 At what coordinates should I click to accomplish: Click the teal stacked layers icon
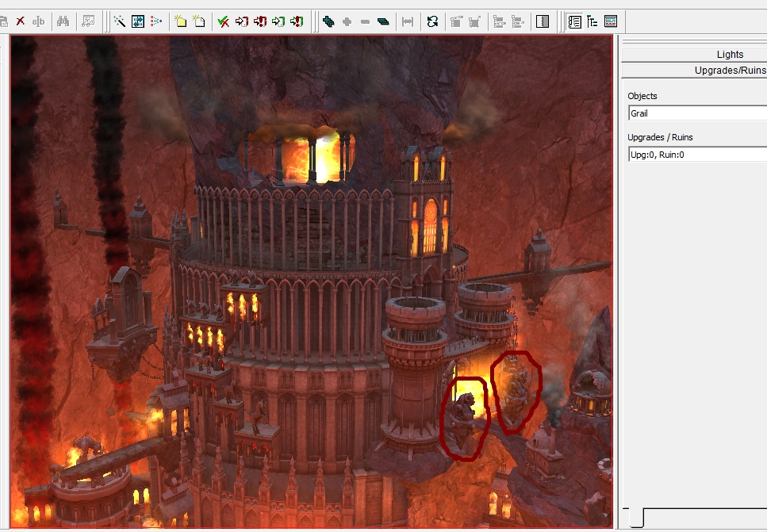[x=384, y=21]
